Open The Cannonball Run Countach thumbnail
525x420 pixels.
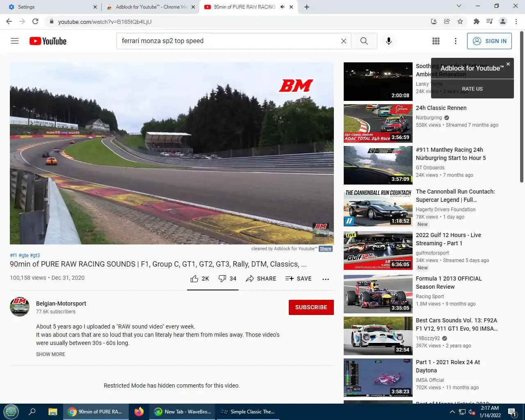(378, 207)
